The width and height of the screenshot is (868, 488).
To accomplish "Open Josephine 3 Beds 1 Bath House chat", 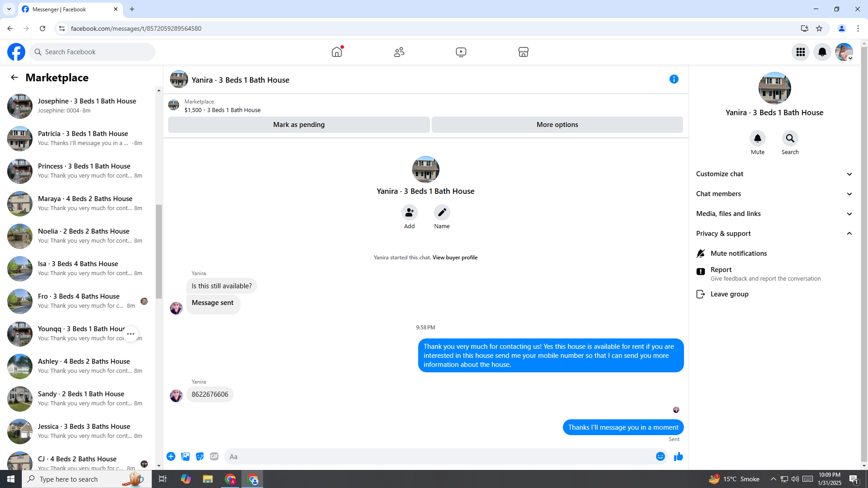I will coord(80,106).
